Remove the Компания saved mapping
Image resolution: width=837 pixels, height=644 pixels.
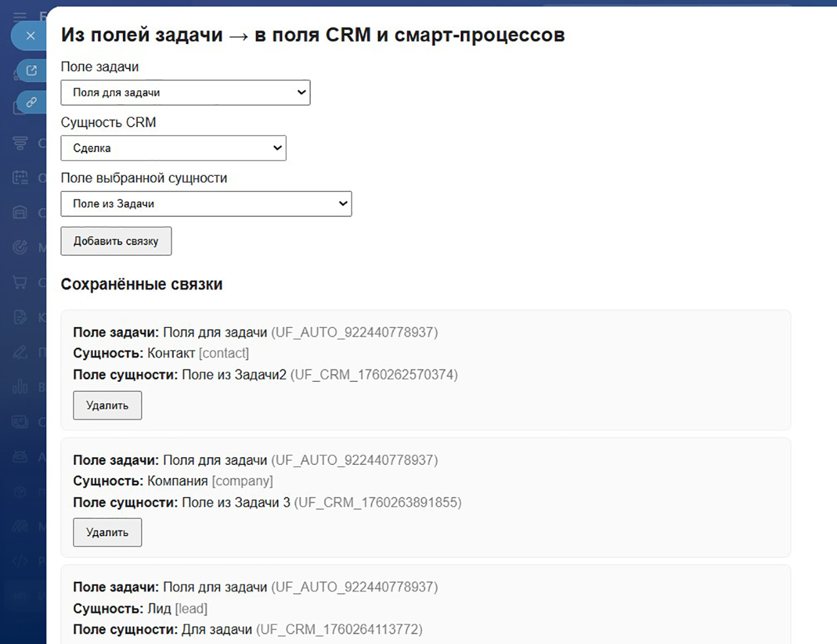(x=107, y=532)
